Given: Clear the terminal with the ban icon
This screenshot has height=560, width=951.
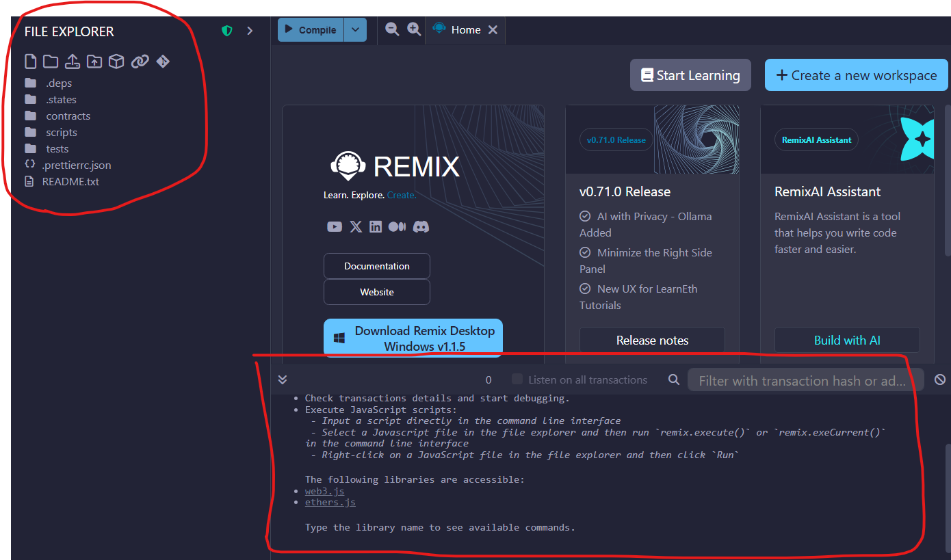Looking at the screenshot, I should (x=940, y=379).
